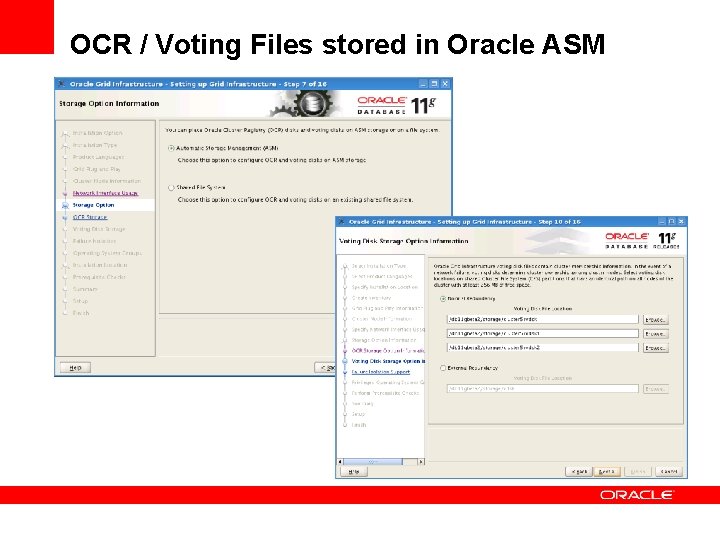Click the Cancel button in Step 10 window
The height and width of the screenshot is (540, 720).
tap(669, 472)
